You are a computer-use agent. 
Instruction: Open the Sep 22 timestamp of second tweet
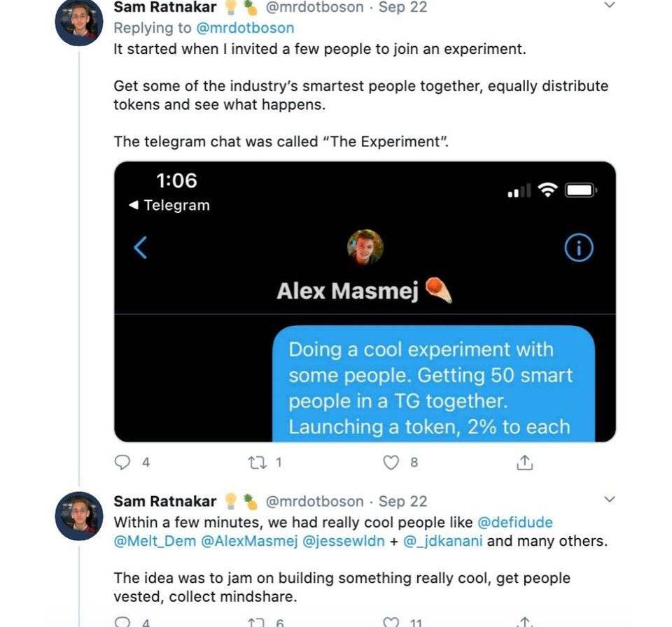[402, 501]
